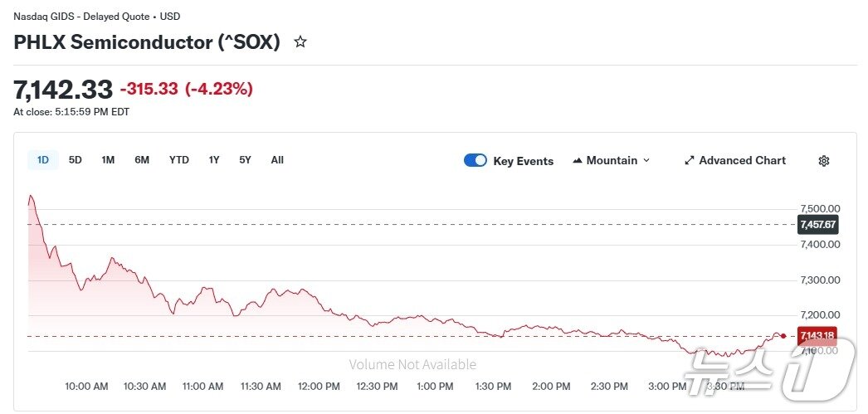
Task: Select the 1D time range tab
Action: 43,160
